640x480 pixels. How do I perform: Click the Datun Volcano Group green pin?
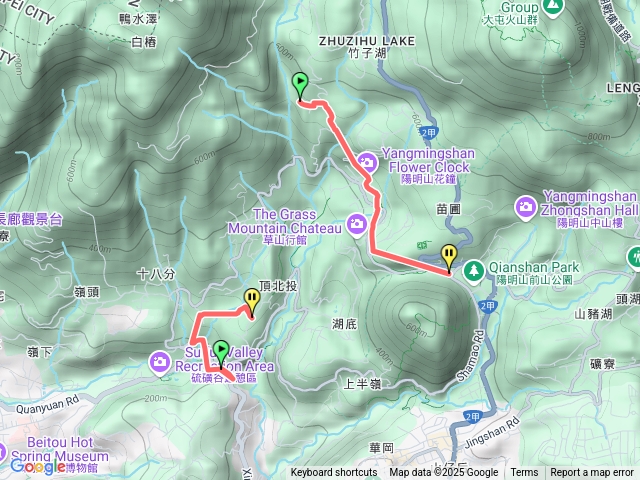[x=551, y=8]
